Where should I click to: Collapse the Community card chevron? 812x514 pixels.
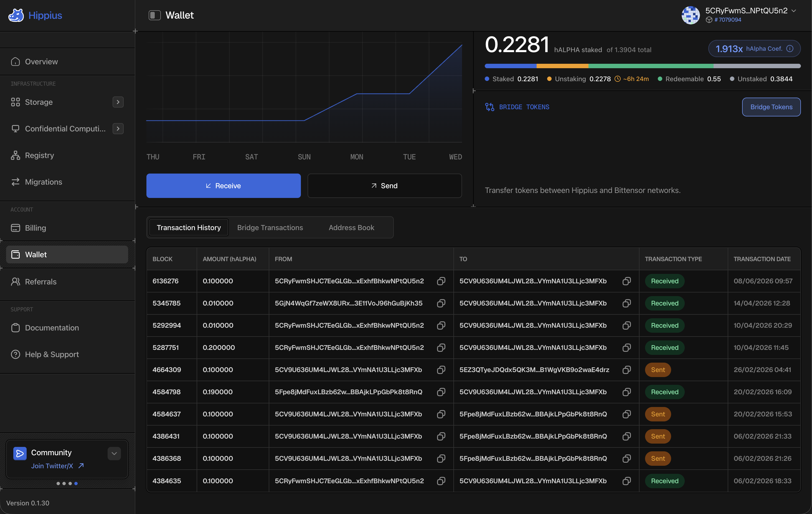point(114,453)
